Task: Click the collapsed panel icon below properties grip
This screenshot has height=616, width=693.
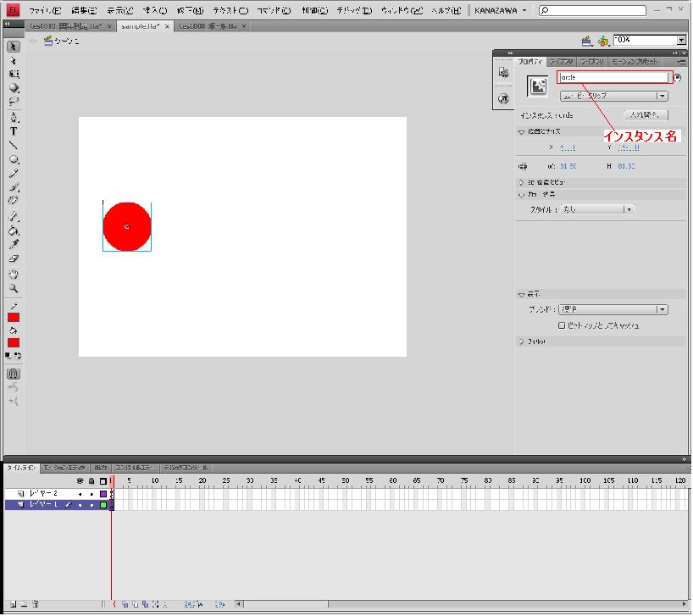Action: click(503, 73)
